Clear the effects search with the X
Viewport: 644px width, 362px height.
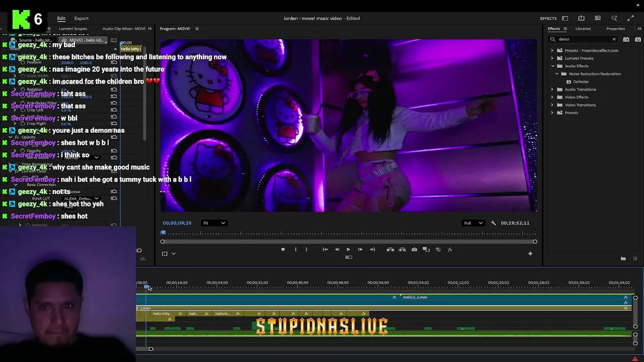click(614, 39)
